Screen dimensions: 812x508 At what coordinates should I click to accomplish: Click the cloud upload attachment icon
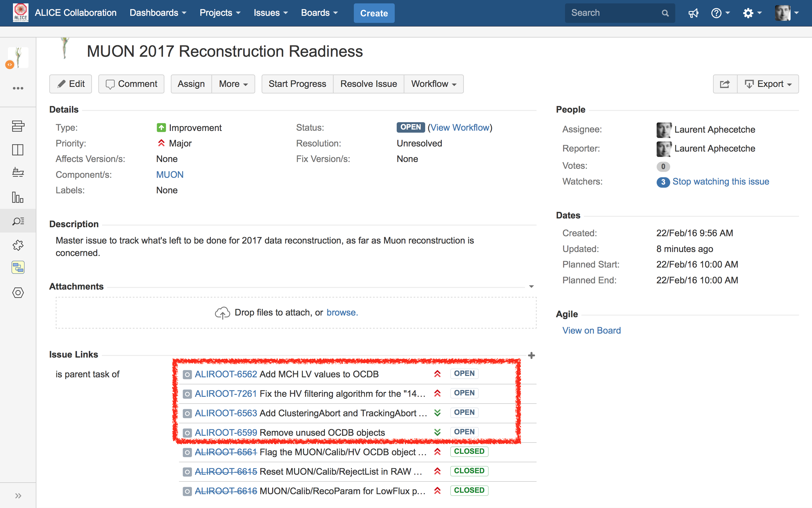click(x=222, y=313)
